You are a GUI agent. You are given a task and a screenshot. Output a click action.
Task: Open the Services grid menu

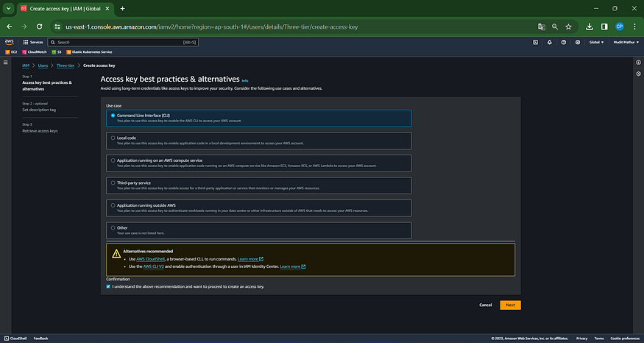coord(33,42)
